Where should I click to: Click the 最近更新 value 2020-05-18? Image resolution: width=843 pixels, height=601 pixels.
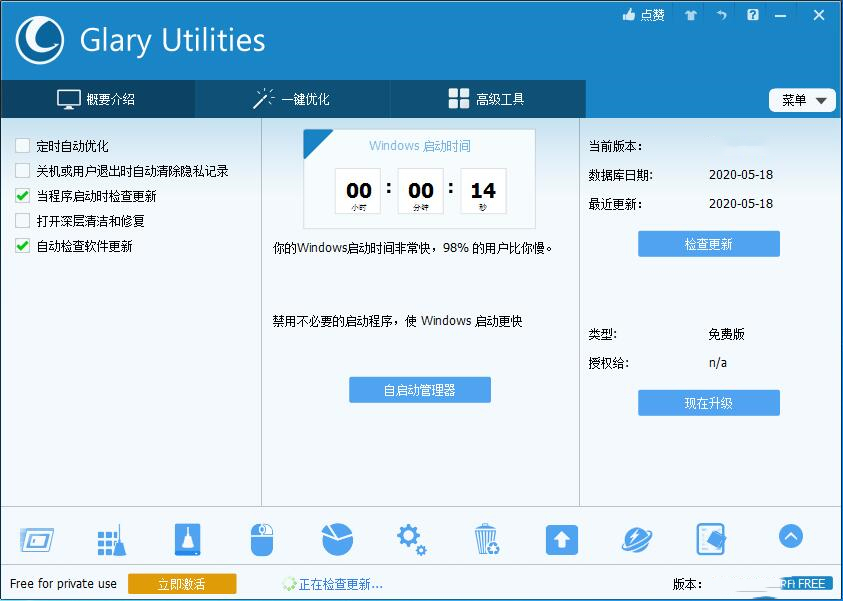click(x=741, y=204)
